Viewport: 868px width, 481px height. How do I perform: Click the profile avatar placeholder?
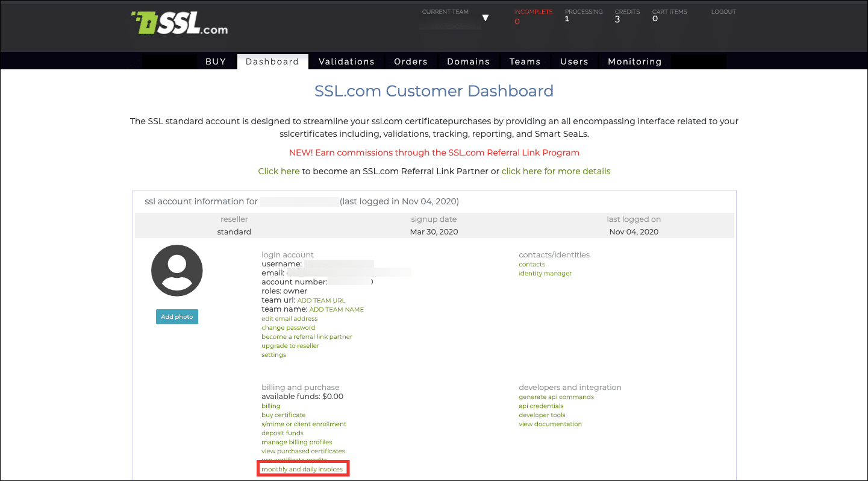click(x=176, y=271)
